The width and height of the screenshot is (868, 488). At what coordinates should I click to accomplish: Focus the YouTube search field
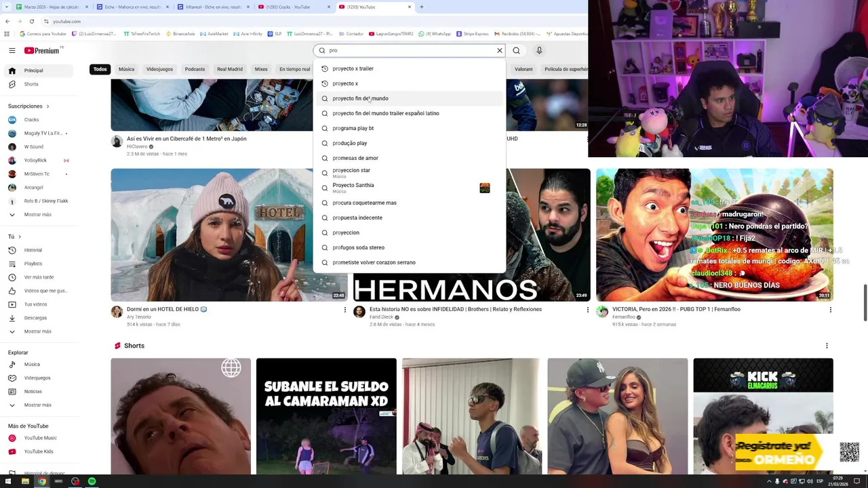(x=410, y=50)
